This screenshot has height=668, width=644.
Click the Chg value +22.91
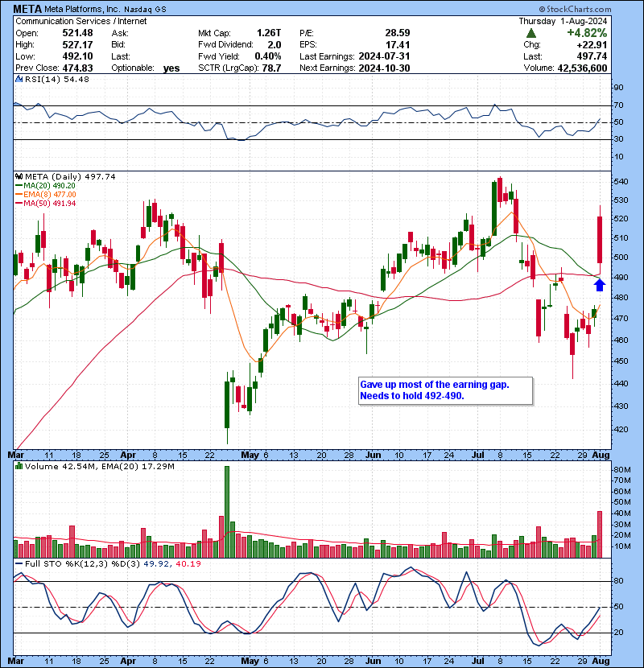592,44
